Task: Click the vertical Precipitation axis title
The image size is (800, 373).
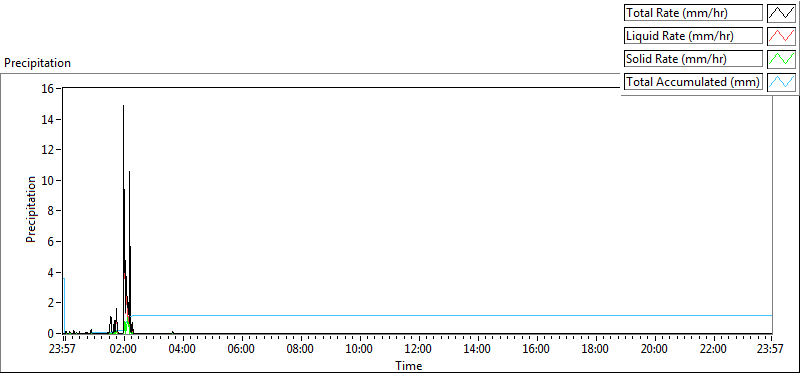Action: [32, 209]
